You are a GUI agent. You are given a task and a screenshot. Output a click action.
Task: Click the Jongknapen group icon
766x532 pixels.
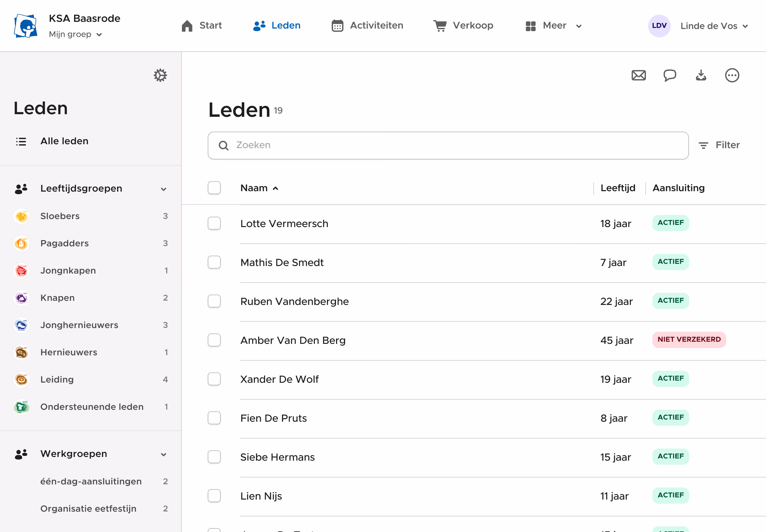21,271
